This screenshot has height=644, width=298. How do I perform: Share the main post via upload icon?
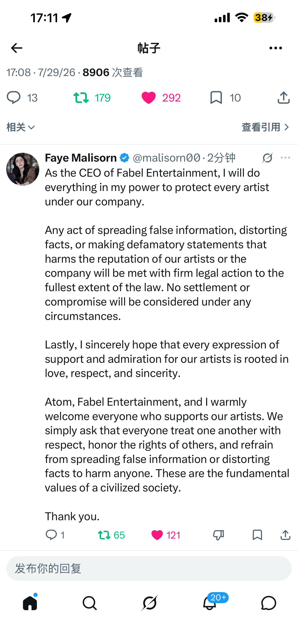coord(283,98)
